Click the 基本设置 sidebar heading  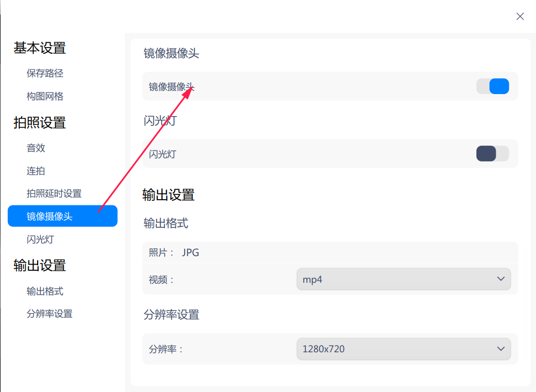pyautogui.click(x=40, y=48)
